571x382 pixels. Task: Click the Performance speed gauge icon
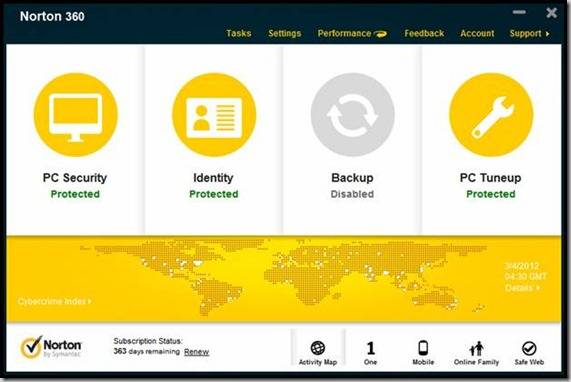click(380, 34)
